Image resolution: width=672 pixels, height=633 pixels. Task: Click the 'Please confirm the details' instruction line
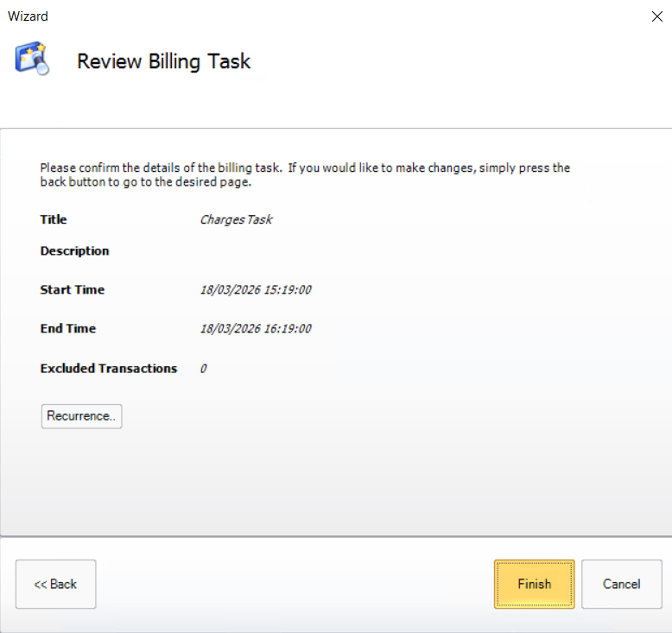pyautogui.click(x=305, y=168)
